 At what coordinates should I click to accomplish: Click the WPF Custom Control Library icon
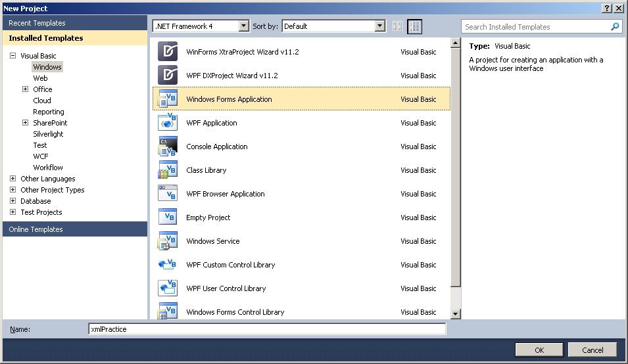168,264
